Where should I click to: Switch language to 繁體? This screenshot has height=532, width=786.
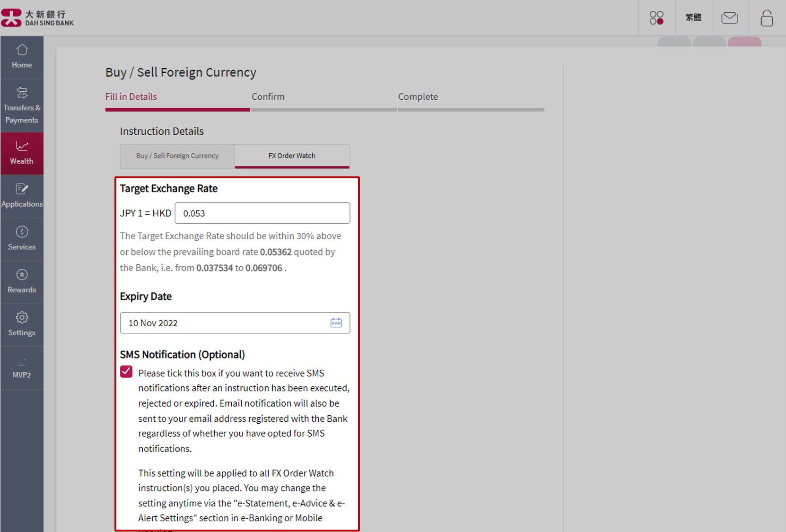[x=693, y=17]
